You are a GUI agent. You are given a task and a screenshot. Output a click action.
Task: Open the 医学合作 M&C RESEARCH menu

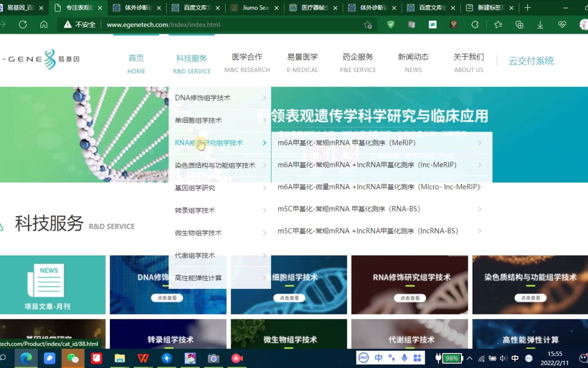pyautogui.click(x=247, y=63)
